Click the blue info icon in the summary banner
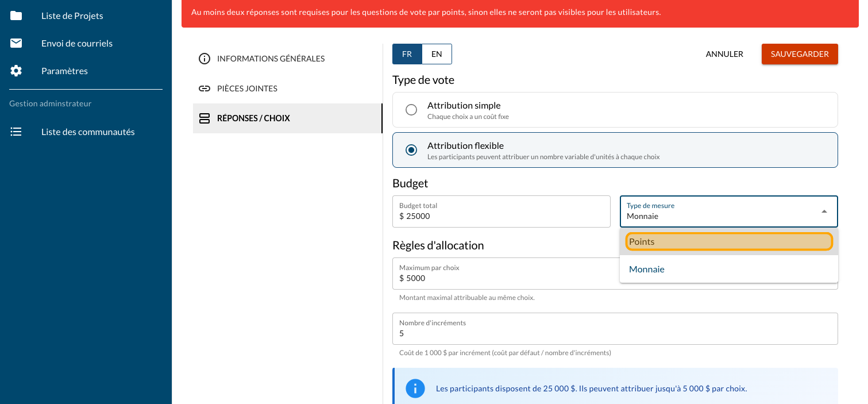The width and height of the screenshot is (868, 404). click(x=415, y=388)
